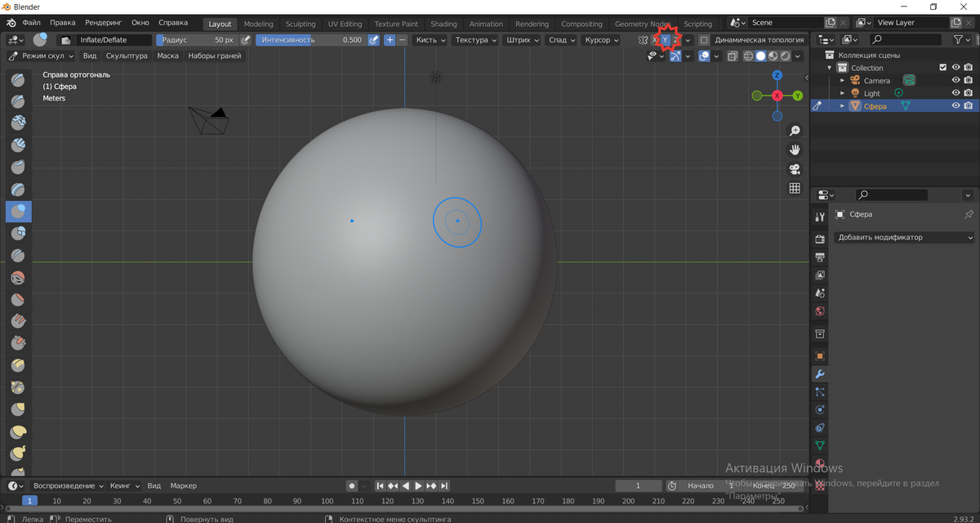Switch perspective/orthographic with the grid gizmo
980x523 pixels.
[795, 188]
